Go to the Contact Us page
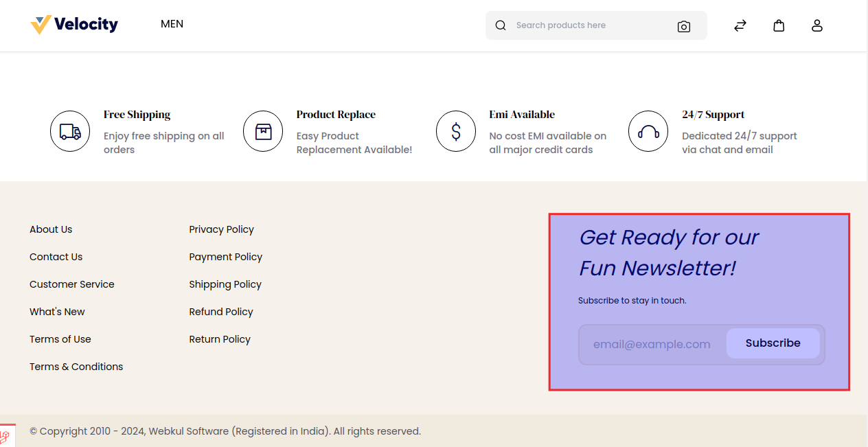This screenshot has width=868, height=447. (56, 257)
